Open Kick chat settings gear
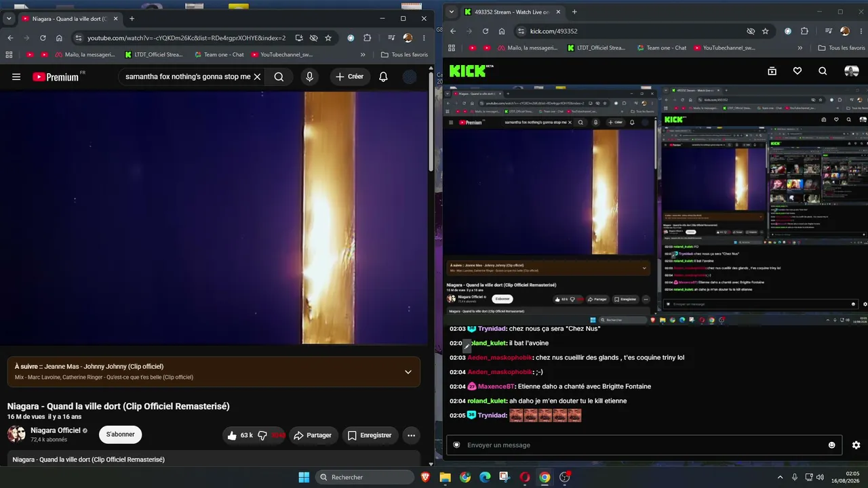Image resolution: width=868 pixels, height=488 pixels. [856, 445]
